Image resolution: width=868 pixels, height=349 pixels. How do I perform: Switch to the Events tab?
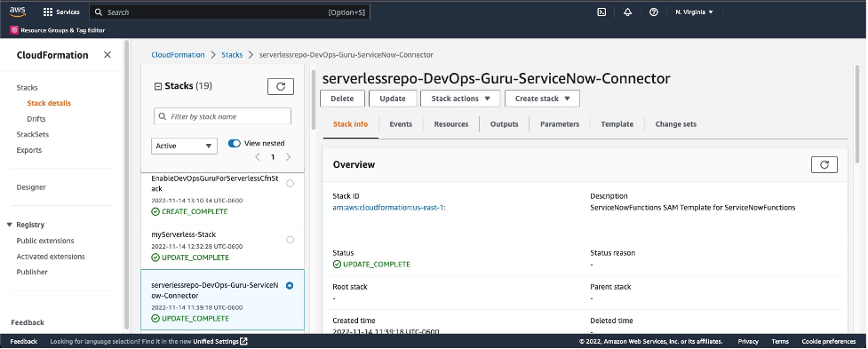click(401, 124)
